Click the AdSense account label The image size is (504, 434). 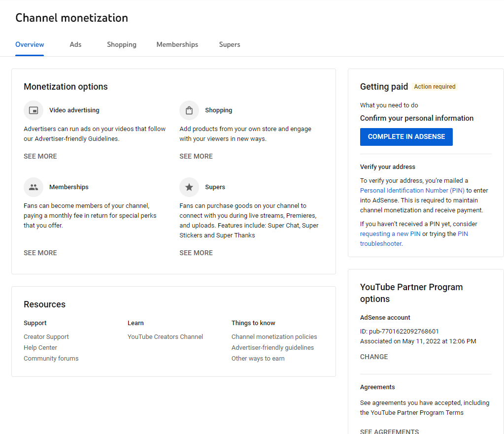point(385,318)
